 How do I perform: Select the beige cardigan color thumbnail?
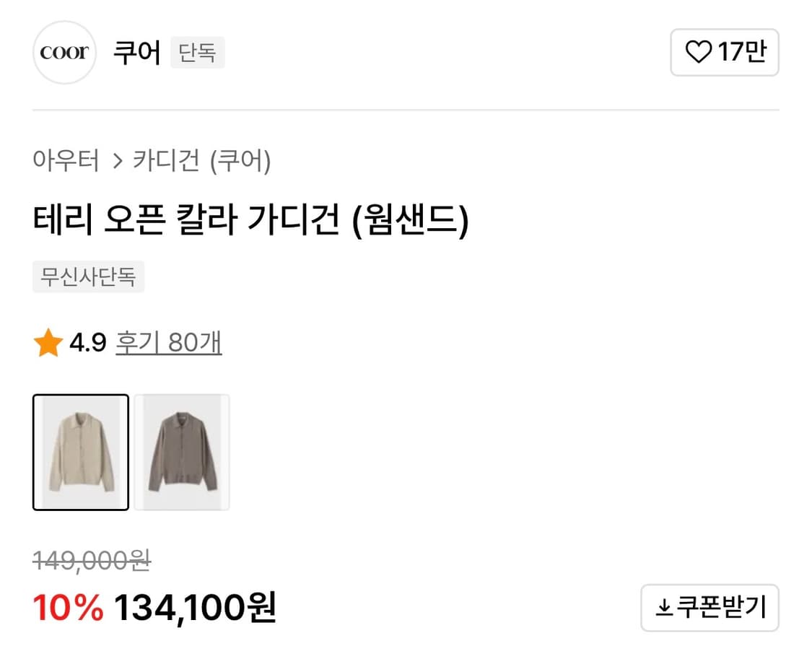(81, 453)
